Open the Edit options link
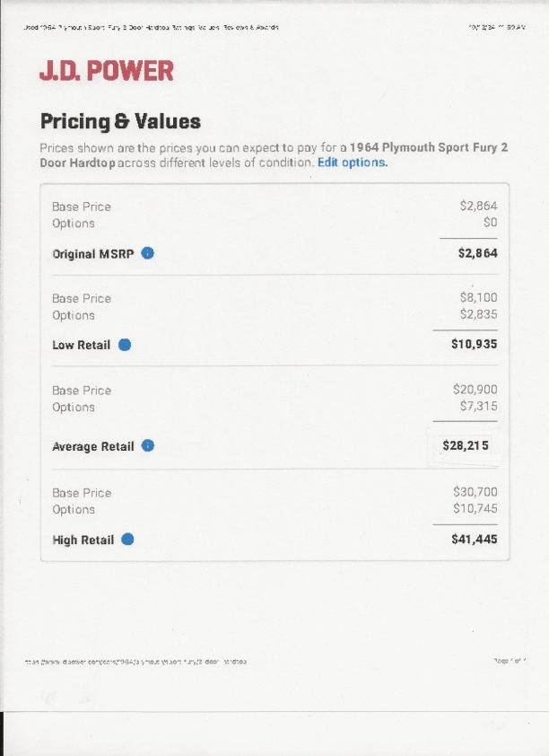The width and height of the screenshot is (549, 756). point(353,163)
